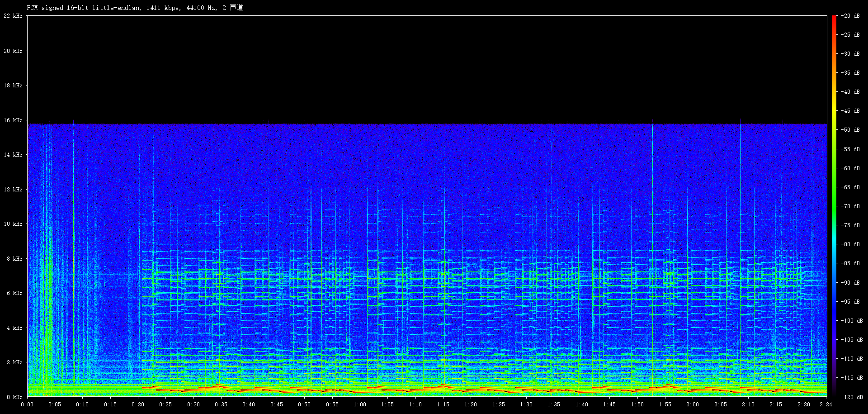868x414 pixels.
Task: Click the 22 kHz frequency label
Action: point(13,16)
